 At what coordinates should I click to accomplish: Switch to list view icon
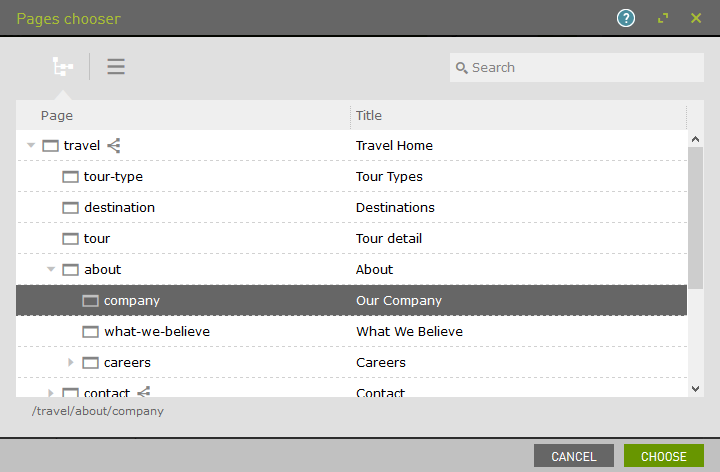[116, 67]
